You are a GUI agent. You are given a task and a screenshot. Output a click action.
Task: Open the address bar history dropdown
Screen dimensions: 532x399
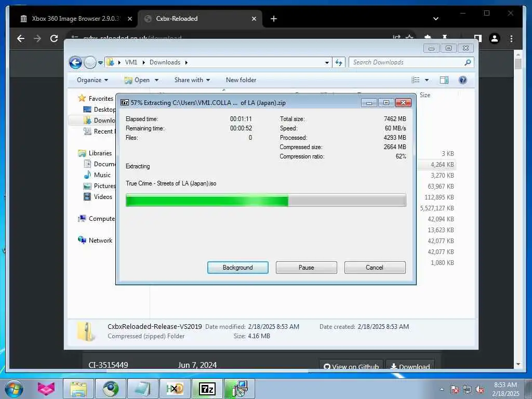(327, 63)
